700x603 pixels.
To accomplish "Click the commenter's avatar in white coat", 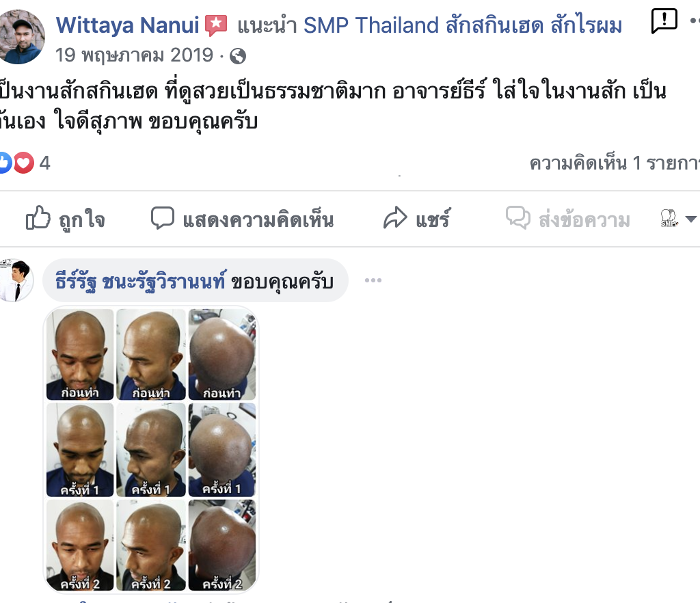I will [x=16, y=280].
